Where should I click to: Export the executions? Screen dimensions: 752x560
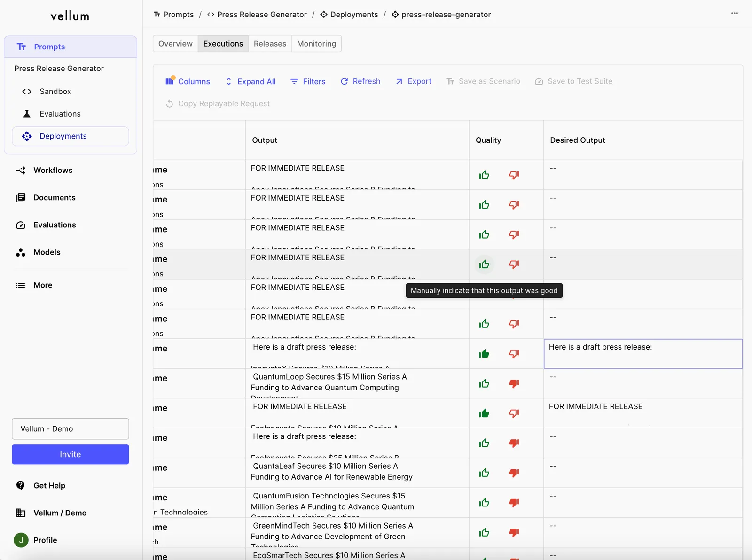[413, 81]
